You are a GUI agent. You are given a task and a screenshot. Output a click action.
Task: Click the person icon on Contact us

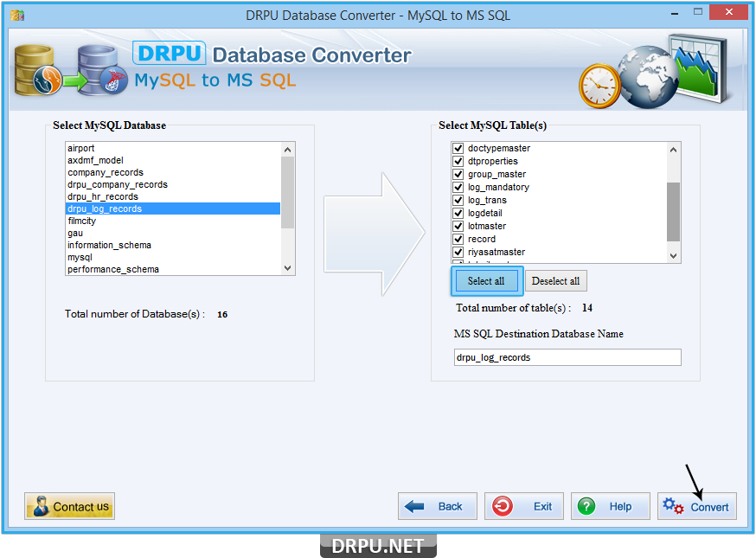(41, 506)
